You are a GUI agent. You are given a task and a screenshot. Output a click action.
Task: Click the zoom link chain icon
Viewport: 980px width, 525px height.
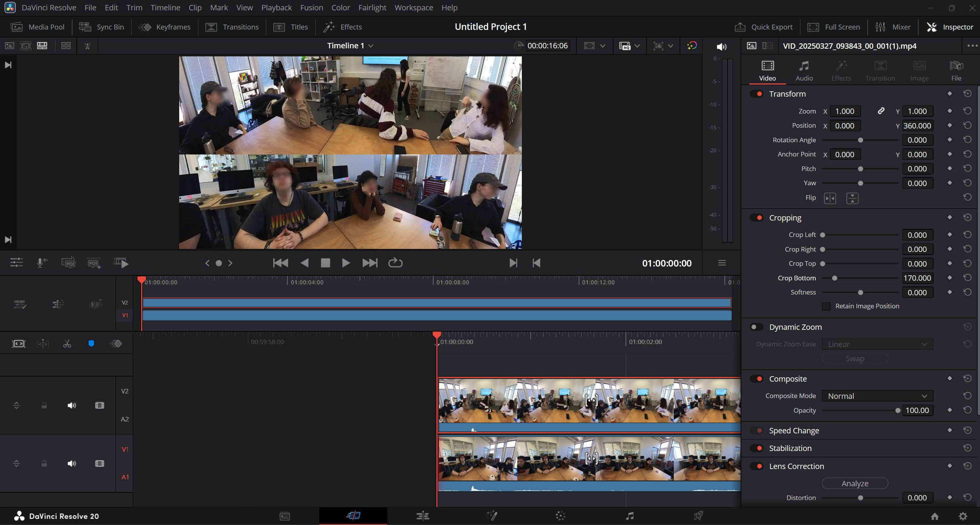tap(881, 111)
